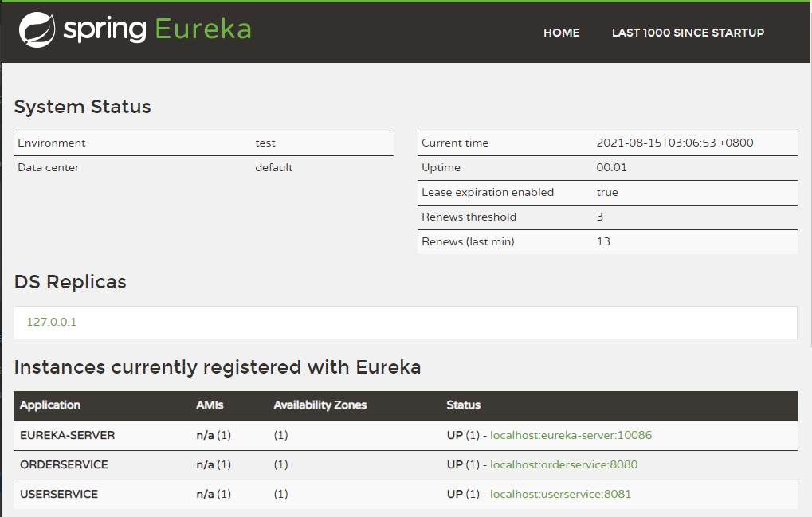Select n/a (1) AMIs cell for USERSERVICE
Screen dimensions: 812x517
[x=214, y=494]
